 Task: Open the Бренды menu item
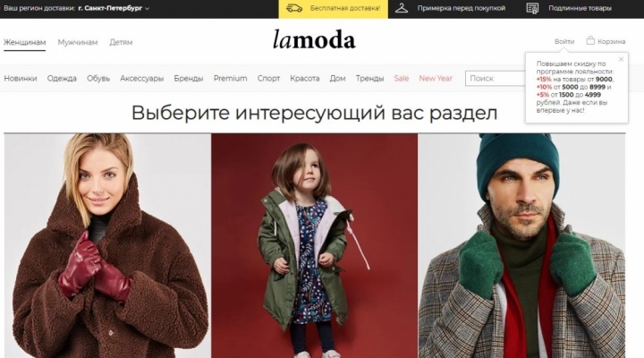(x=189, y=78)
